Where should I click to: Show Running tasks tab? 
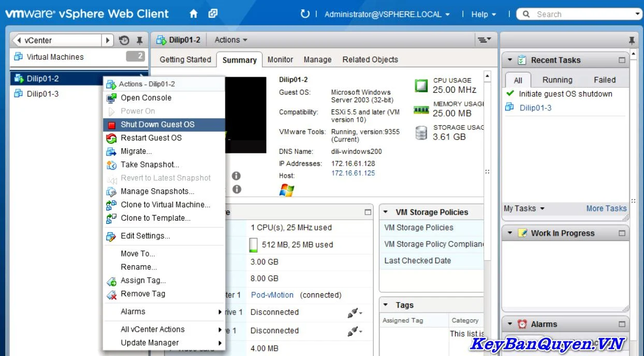point(558,80)
